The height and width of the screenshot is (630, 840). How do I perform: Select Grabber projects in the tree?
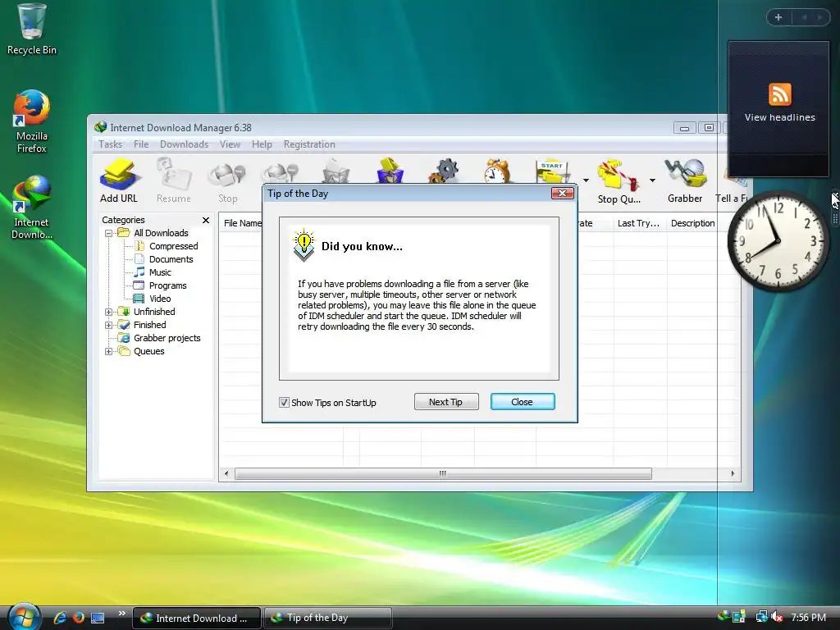coord(160,339)
